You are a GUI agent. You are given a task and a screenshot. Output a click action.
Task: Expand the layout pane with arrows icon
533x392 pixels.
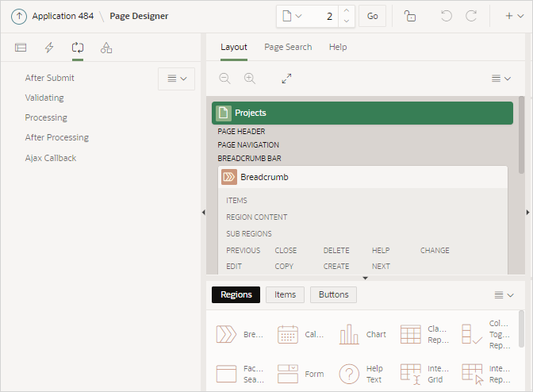point(286,79)
